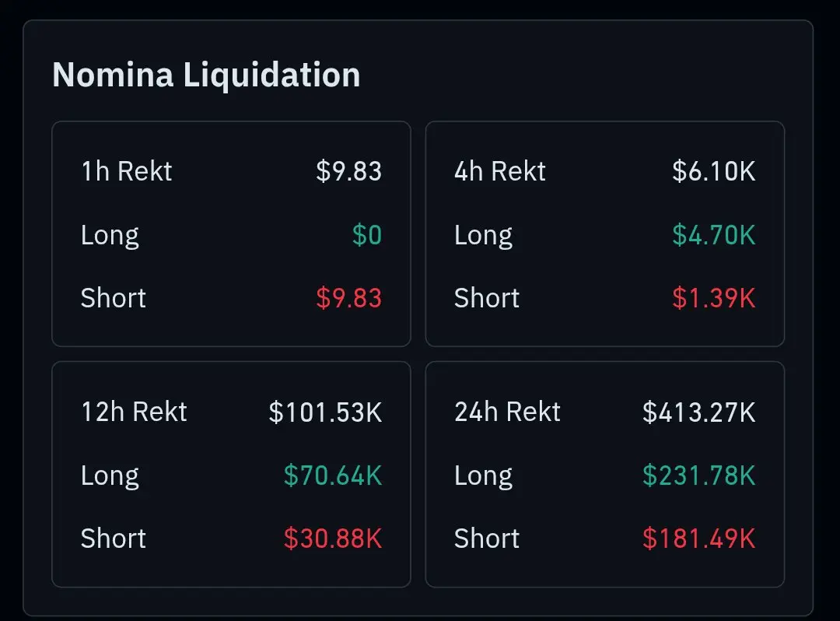
Task: Click the 12h Rekt total $101.53K
Action: 325,412
